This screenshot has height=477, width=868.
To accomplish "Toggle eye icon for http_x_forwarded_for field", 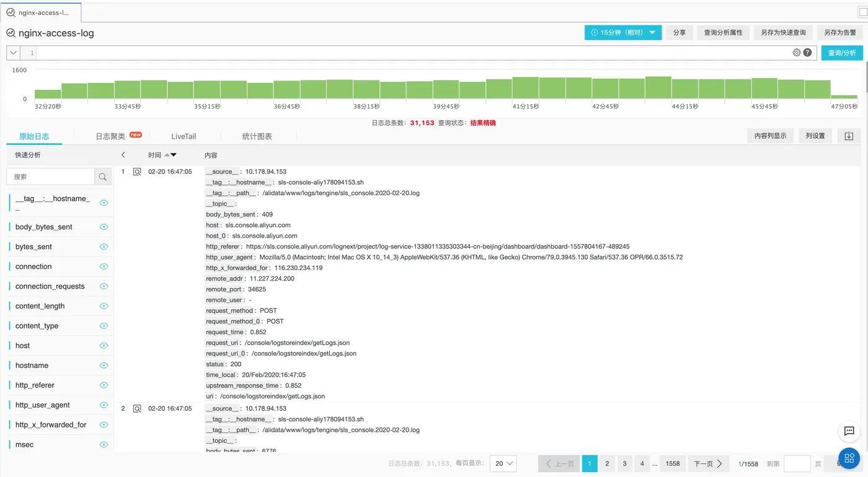I will [104, 425].
